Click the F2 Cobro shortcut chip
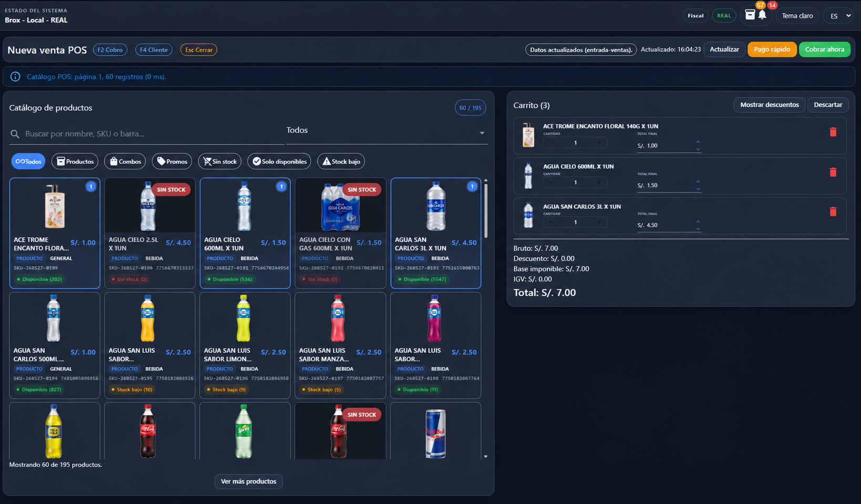Viewport: 861px width, 504px height. (x=110, y=50)
